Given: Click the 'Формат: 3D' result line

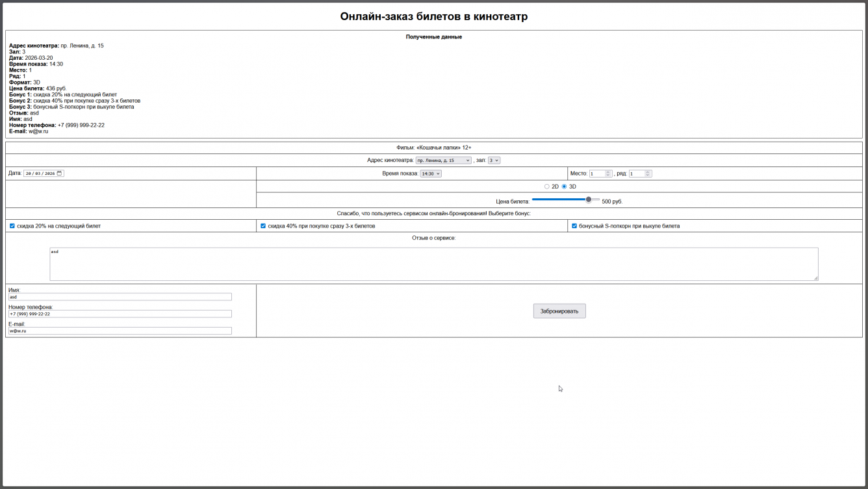Looking at the screenshot, I should (x=25, y=83).
